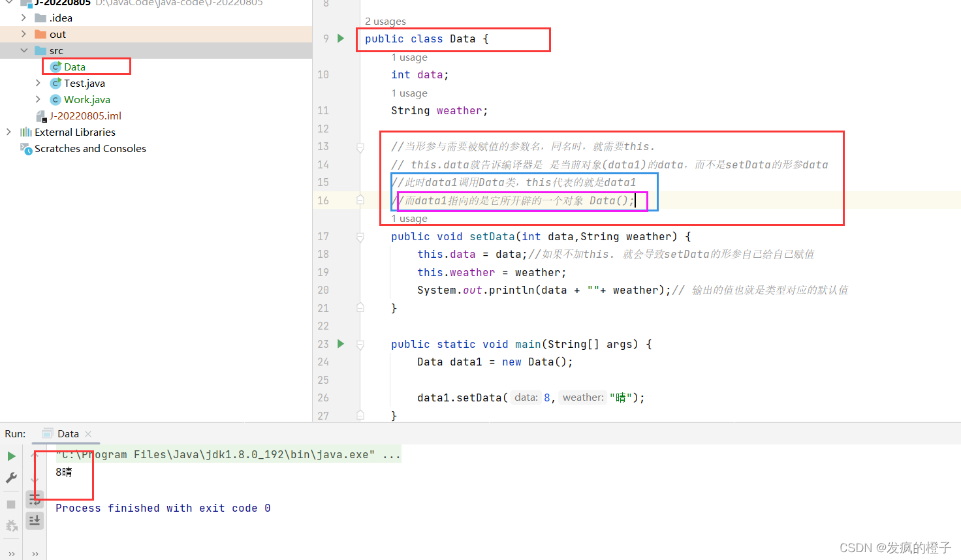
Task: Expand the .idea folder
Action: pyautogui.click(x=24, y=18)
